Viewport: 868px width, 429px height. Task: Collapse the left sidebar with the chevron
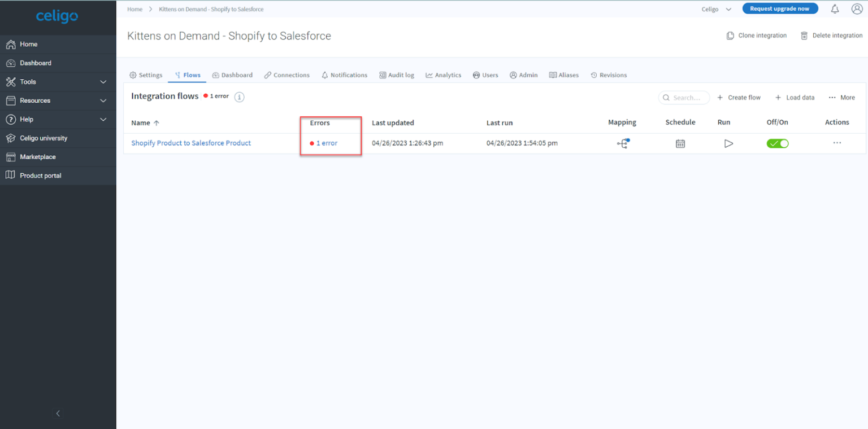[x=58, y=413]
